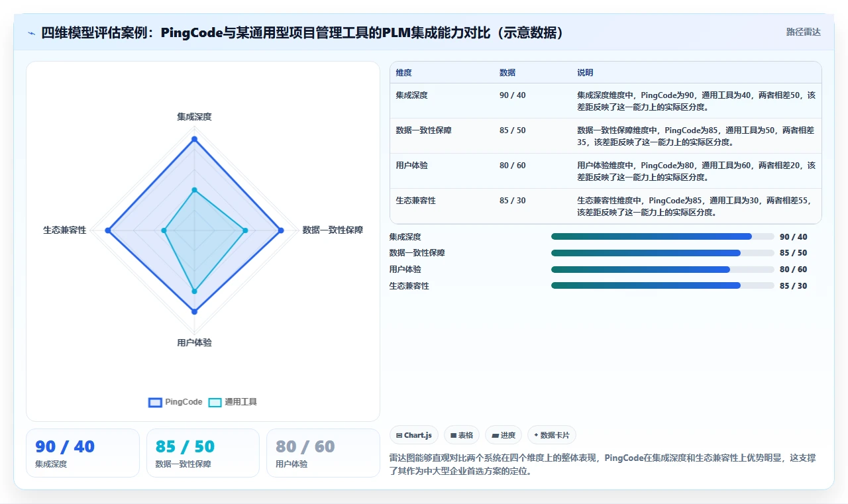The image size is (848, 504).
Task: Click the PingCode data point on 集成深度 axis
Action: 194,139
